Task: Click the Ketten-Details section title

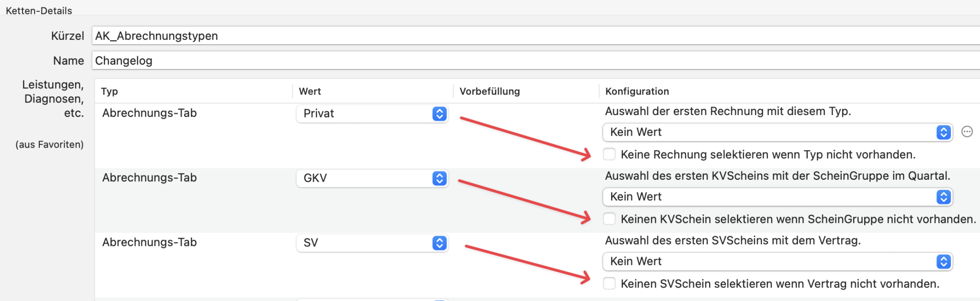Action: pos(39,11)
